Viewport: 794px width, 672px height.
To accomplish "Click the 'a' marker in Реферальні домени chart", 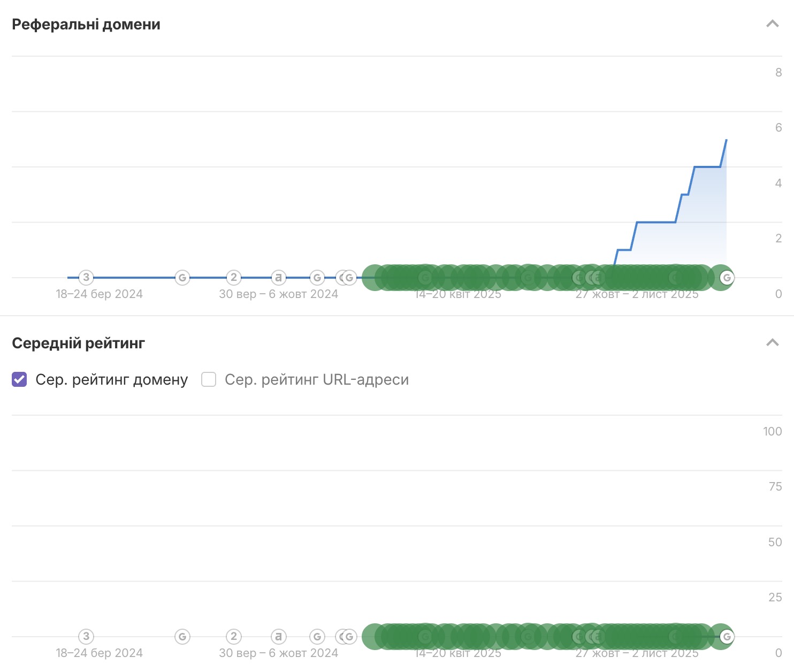I will point(278,277).
